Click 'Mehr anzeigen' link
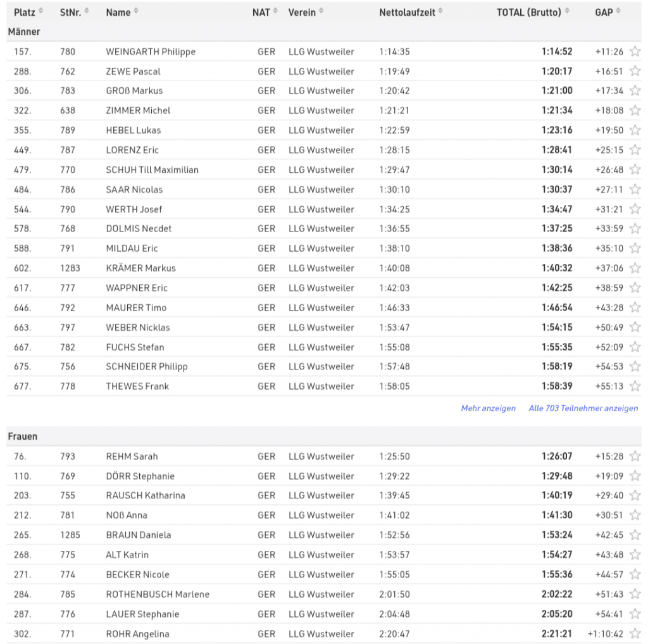Screen dimensions: 648x644 pyautogui.click(x=488, y=408)
